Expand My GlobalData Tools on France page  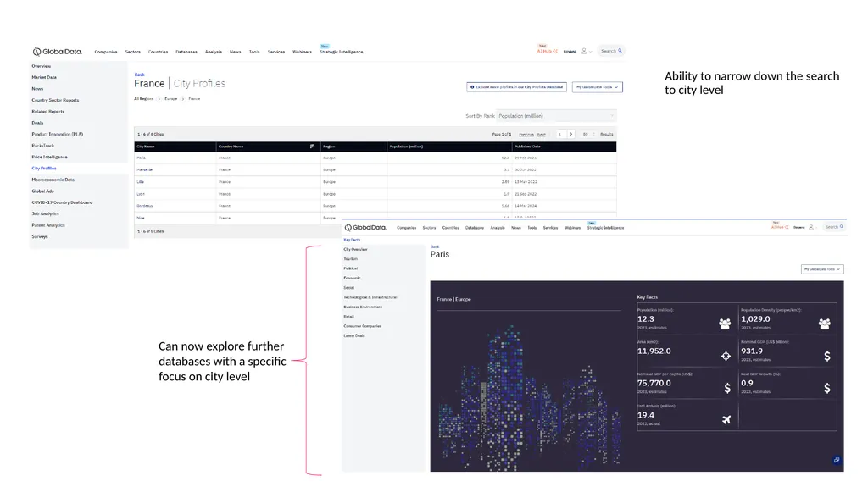coord(597,87)
